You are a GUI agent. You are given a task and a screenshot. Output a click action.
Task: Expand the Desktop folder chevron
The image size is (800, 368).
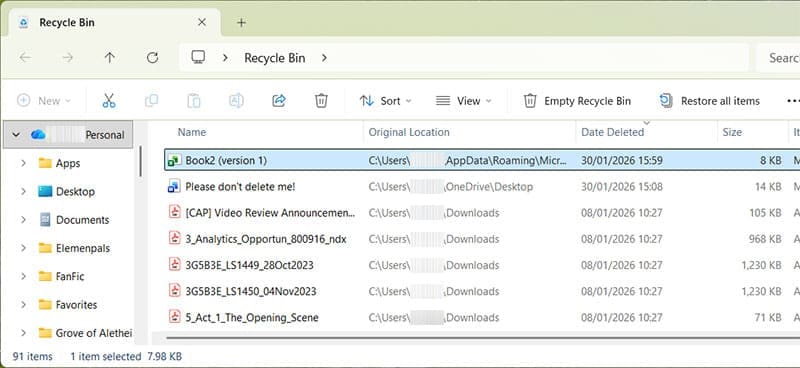click(x=23, y=191)
